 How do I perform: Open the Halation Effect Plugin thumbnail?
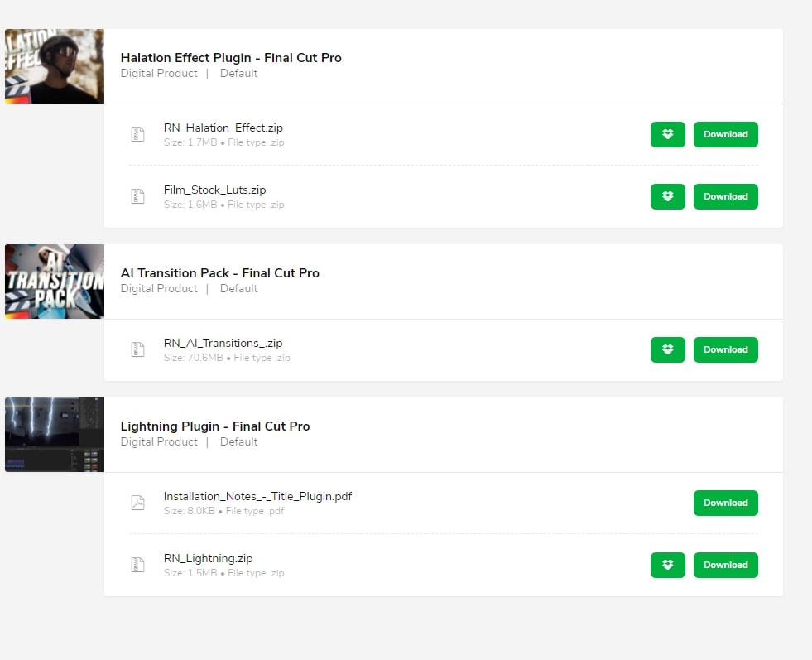click(55, 66)
